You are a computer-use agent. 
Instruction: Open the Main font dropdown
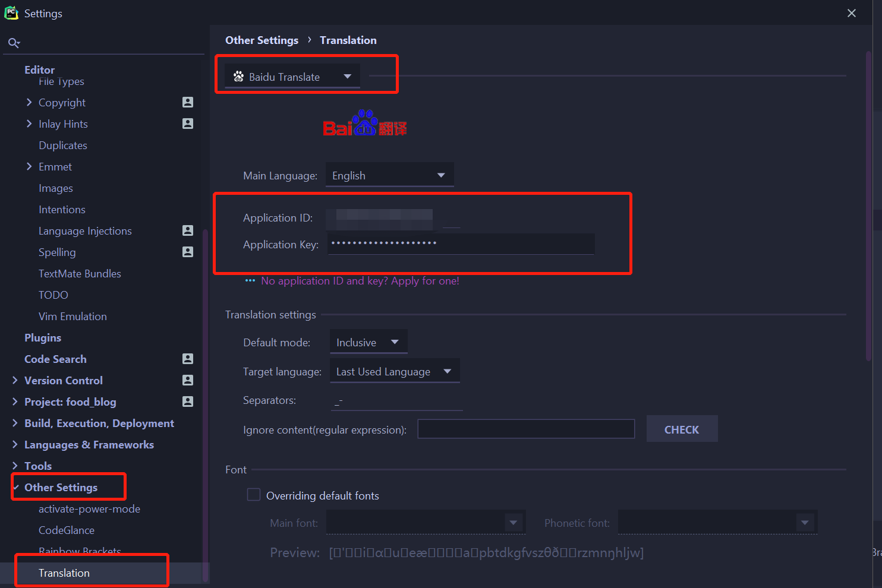pyautogui.click(x=426, y=523)
